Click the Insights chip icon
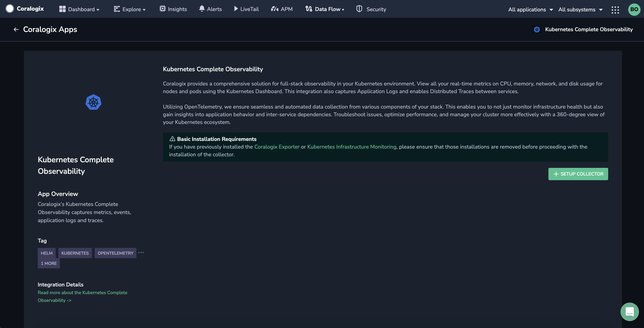Image resolution: width=644 pixels, height=328 pixels. (162, 9)
